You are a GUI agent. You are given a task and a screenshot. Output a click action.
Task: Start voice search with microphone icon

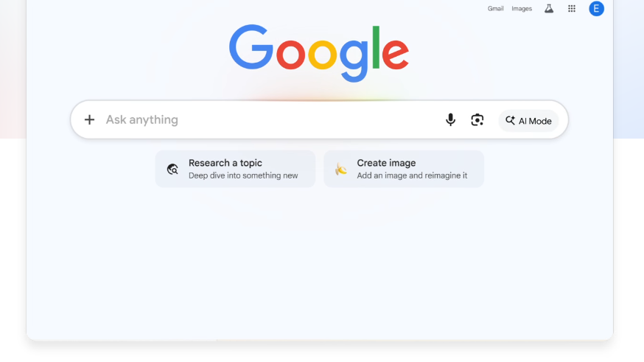tap(450, 119)
